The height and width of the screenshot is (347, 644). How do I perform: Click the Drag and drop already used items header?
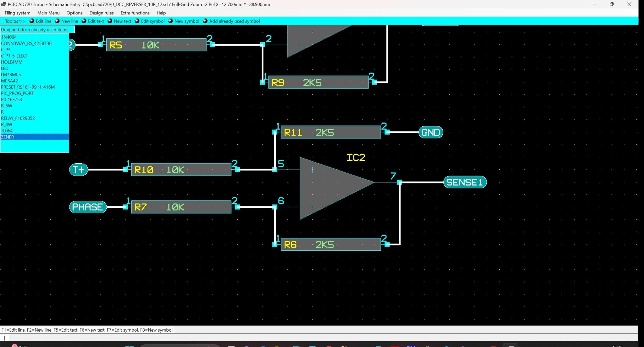click(37, 30)
